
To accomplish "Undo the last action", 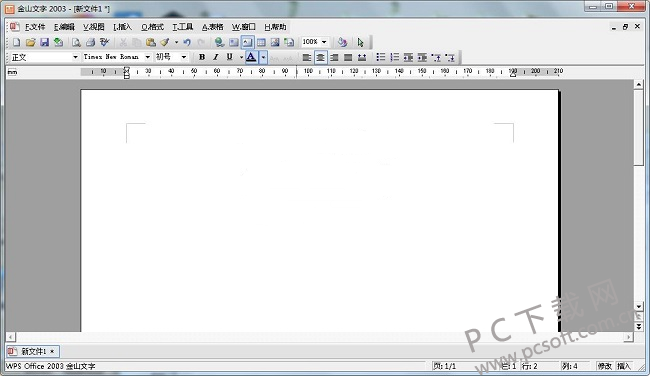I will point(187,42).
